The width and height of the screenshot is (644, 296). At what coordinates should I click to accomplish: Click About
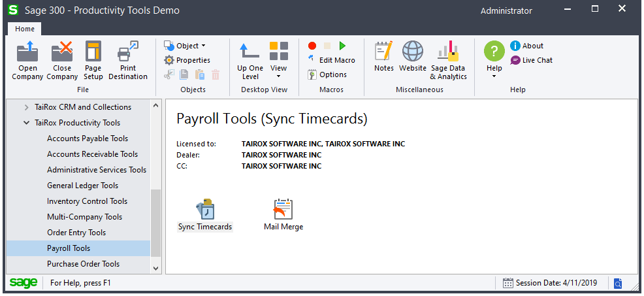(527, 46)
